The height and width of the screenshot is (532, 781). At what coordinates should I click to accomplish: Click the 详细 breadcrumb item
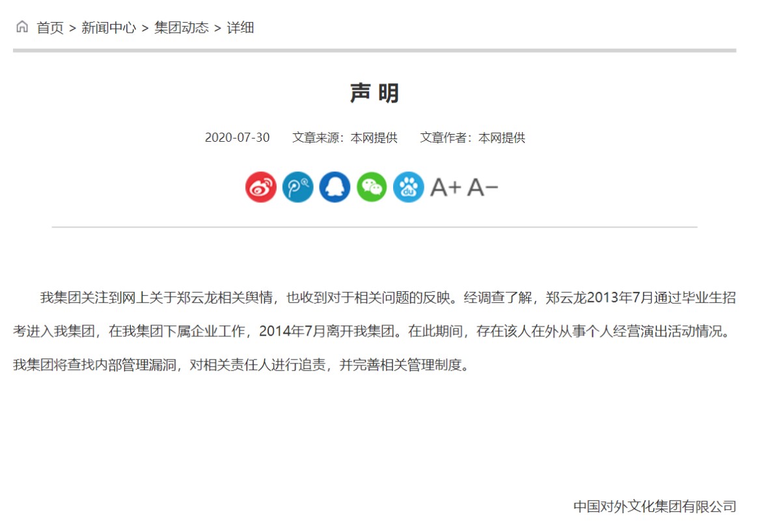(x=240, y=27)
